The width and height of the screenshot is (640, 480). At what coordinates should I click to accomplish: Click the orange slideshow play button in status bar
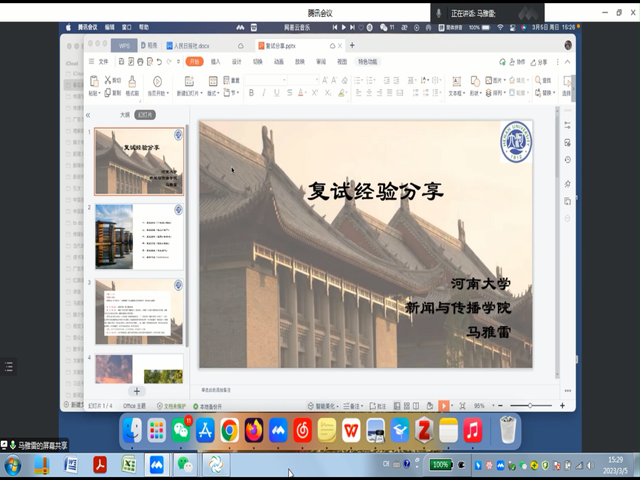[443, 406]
